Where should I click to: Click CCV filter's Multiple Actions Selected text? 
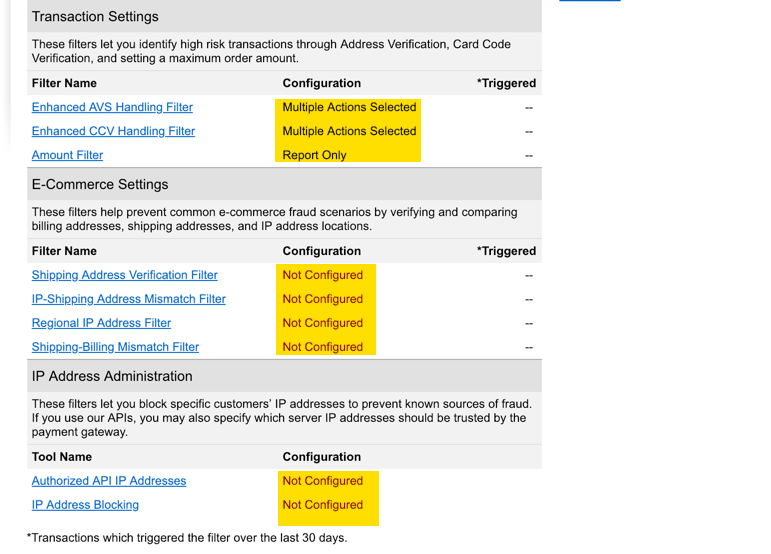pos(349,131)
